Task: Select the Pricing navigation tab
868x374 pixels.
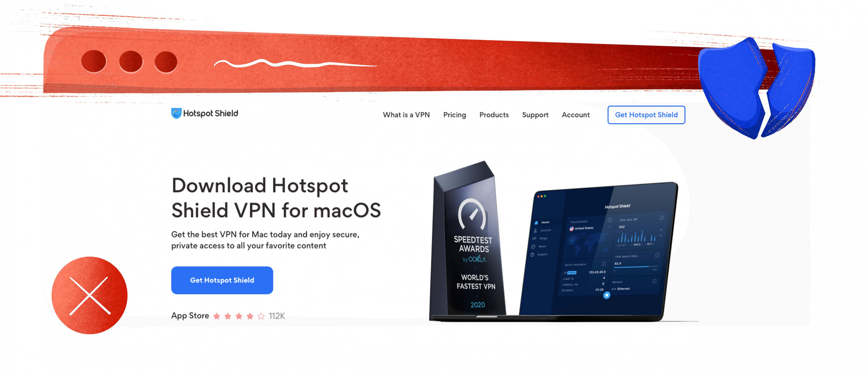Action: (456, 115)
